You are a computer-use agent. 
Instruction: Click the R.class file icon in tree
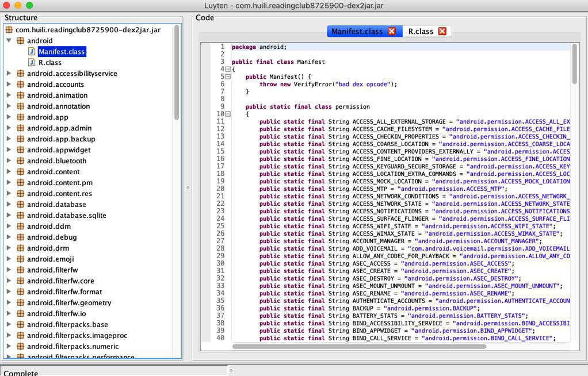32,62
